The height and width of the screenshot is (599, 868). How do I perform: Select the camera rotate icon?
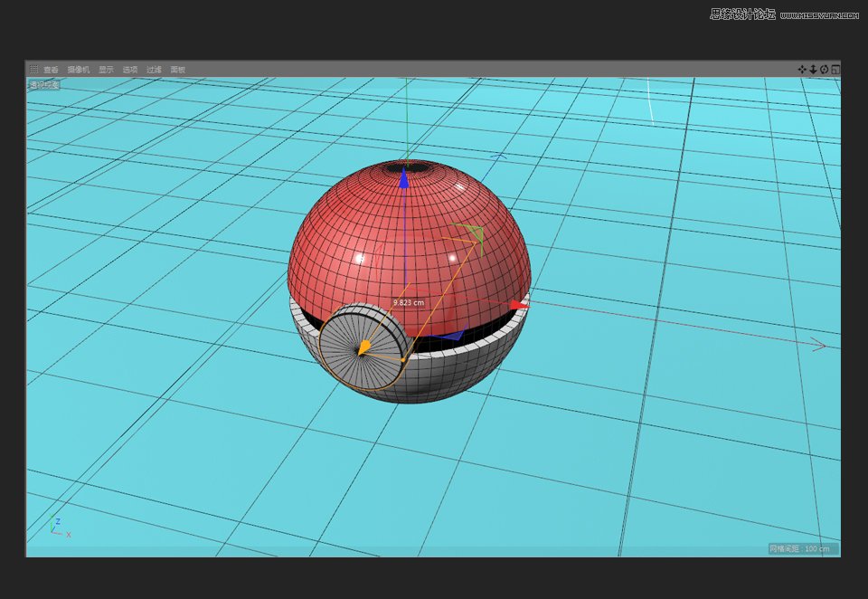824,68
